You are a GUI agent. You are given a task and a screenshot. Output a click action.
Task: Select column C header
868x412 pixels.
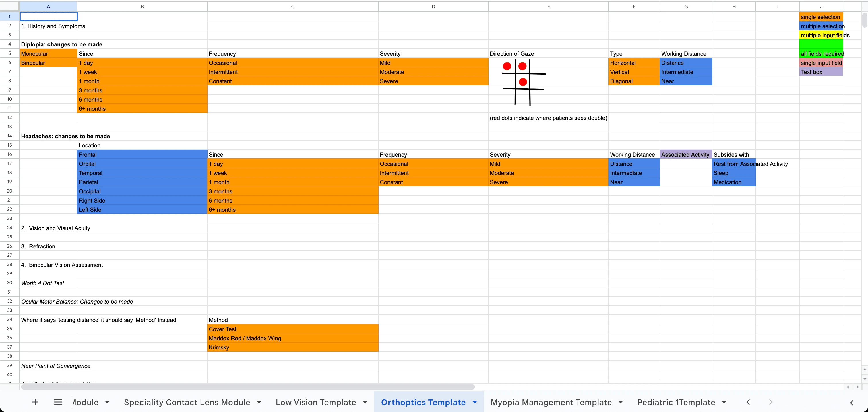point(292,6)
